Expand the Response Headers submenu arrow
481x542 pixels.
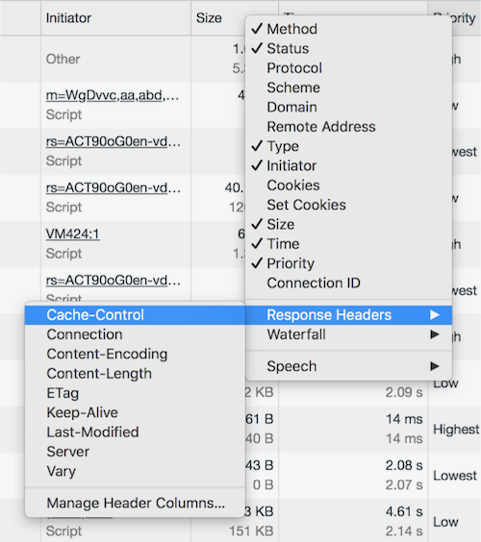[x=434, y=315]
